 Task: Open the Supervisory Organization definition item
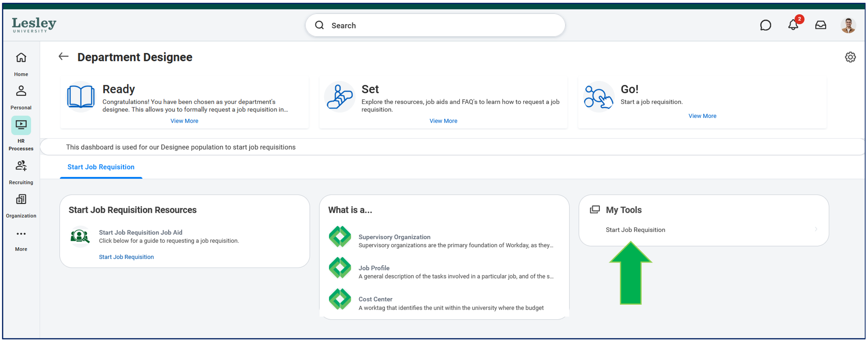coord(441,241)
